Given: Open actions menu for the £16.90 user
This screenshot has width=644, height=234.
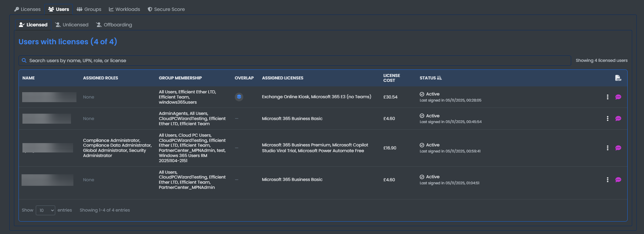Looking at the screenshot, I should point(607,148).
